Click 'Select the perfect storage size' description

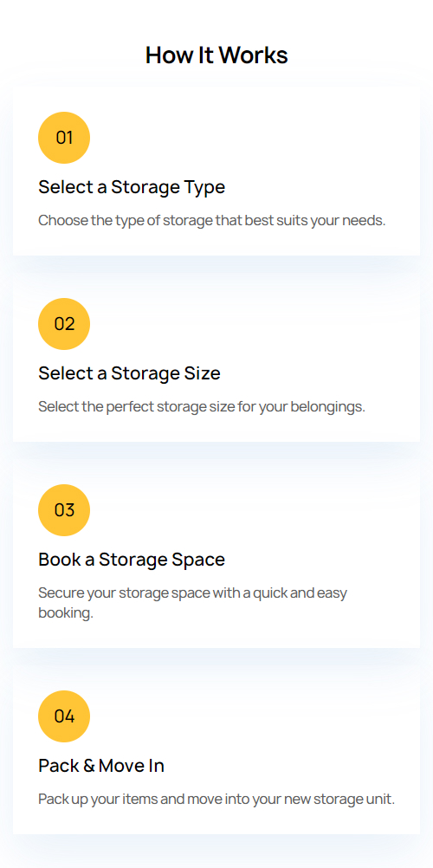point(202,407)
